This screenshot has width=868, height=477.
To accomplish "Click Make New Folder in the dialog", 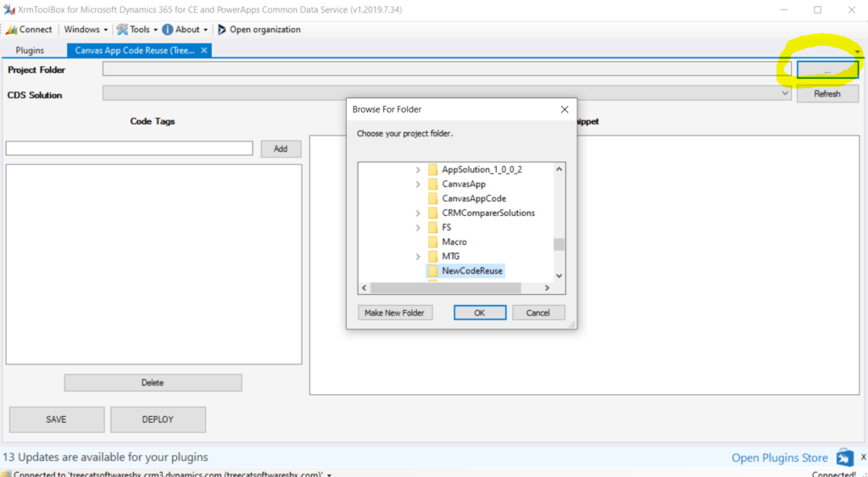I will click(395, 313).
